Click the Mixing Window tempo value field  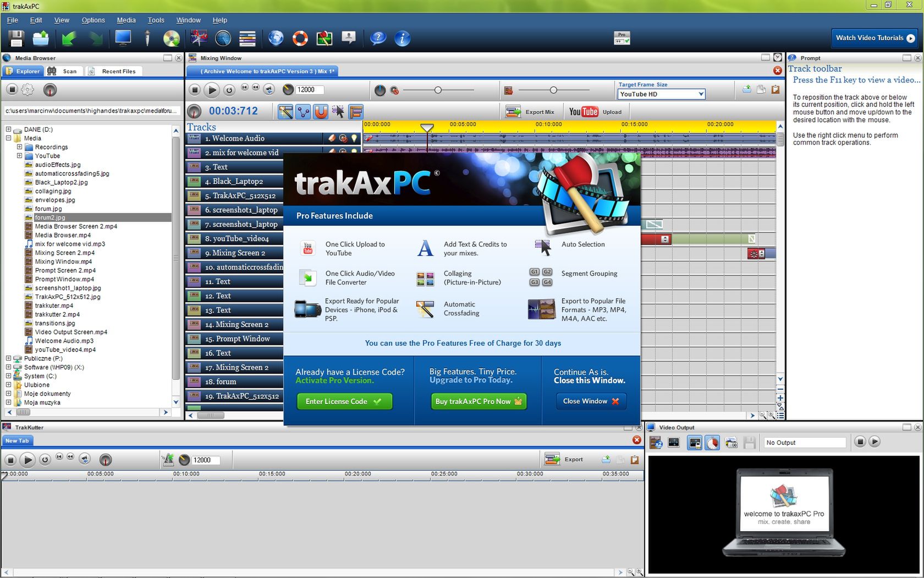[310, 90]
